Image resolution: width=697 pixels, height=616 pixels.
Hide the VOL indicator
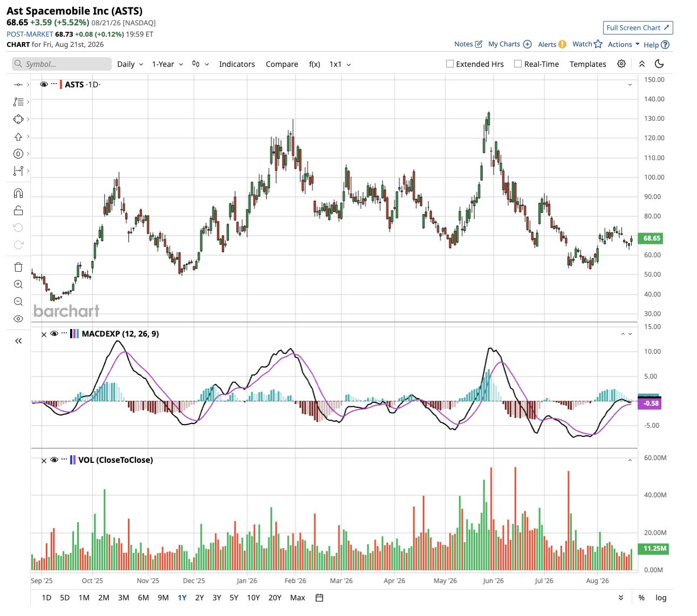coord(54,460)
